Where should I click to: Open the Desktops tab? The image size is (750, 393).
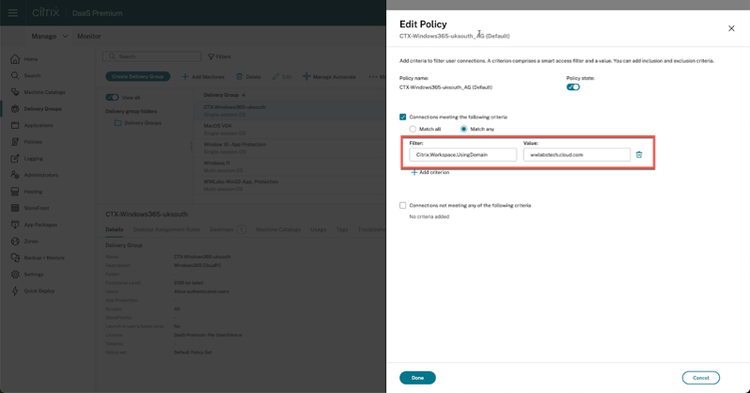[x=228, y=229]
